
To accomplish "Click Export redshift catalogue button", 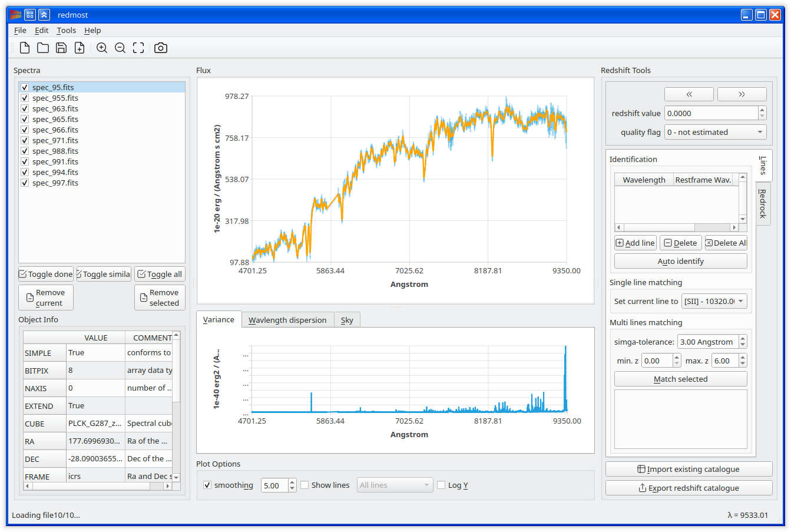I will [x=689, y=488].
